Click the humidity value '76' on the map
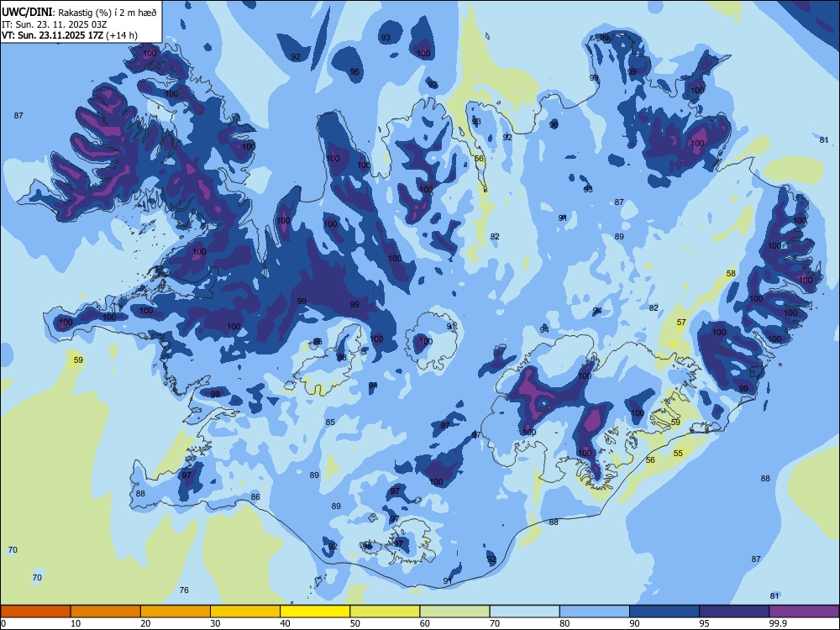Viewport: 840px width, 630px height. tap(184, 591)
